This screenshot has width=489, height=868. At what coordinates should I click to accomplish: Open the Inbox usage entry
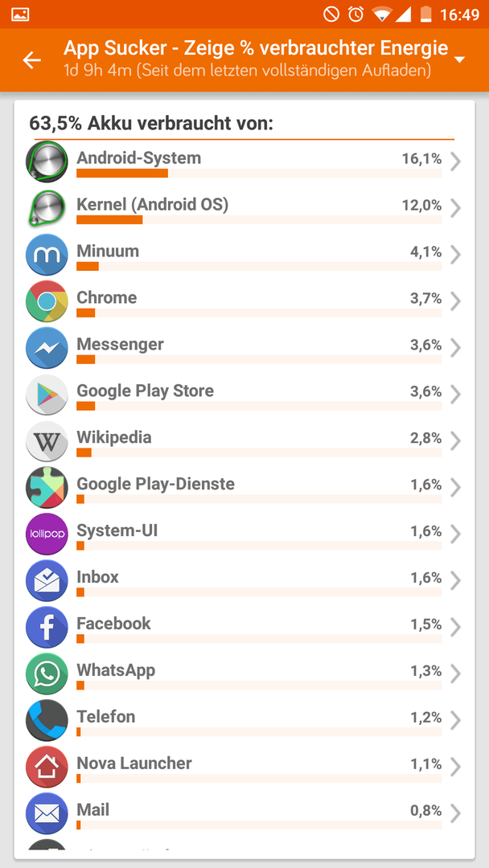coord(244,580)
